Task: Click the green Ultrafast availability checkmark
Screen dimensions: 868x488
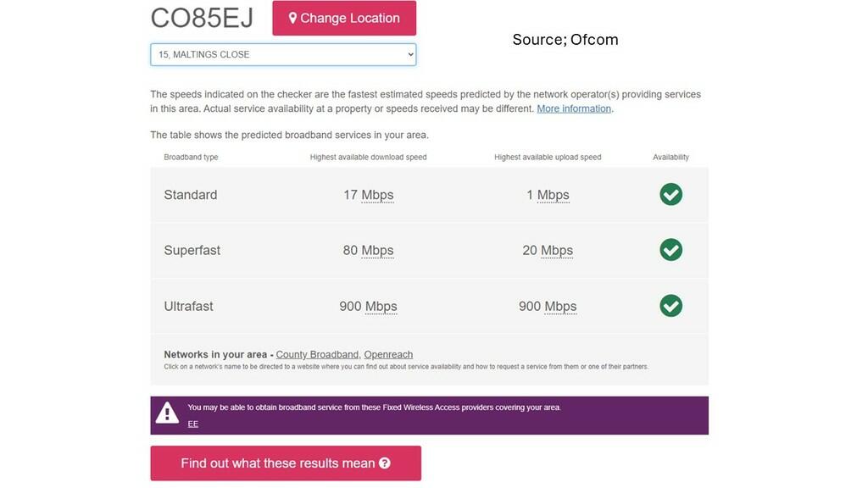Action: [x=670, y=306]
